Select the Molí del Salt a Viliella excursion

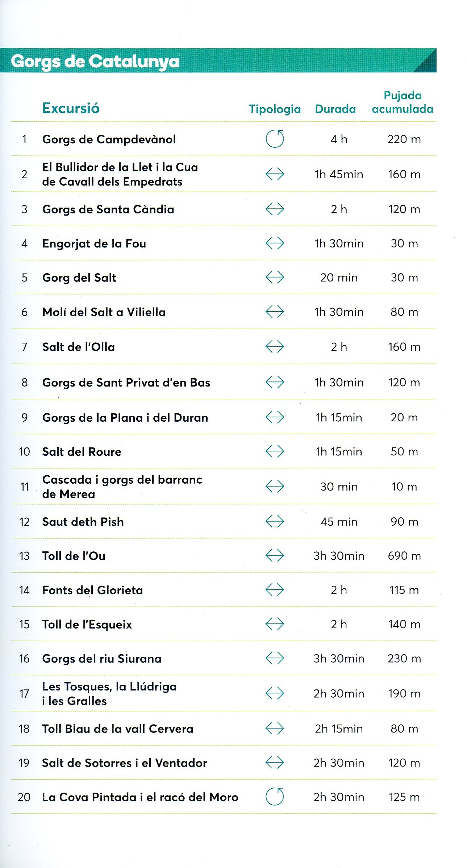coord(104,312)
